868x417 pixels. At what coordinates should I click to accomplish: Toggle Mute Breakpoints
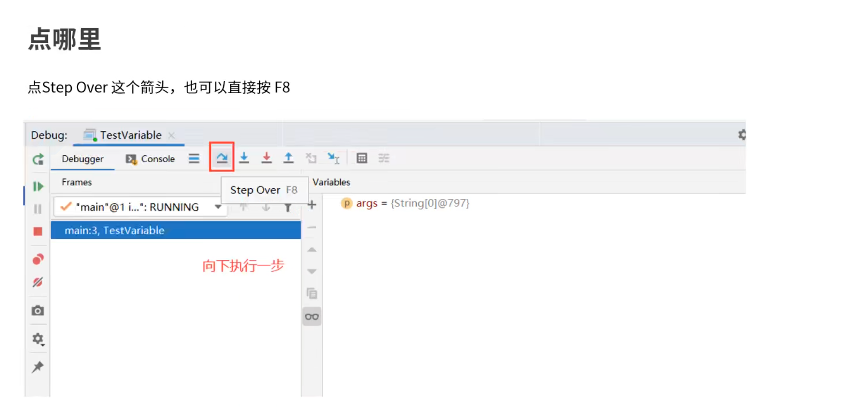click(x=38, y=282)
